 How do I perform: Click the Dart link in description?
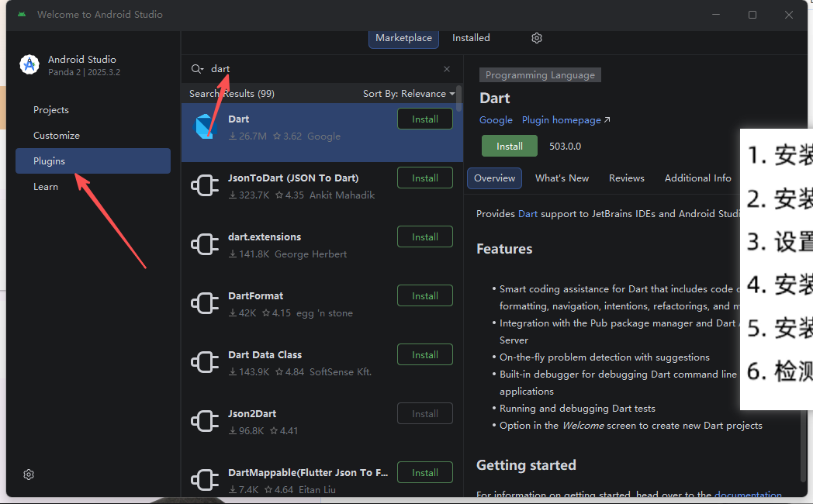tap(528, 214)
